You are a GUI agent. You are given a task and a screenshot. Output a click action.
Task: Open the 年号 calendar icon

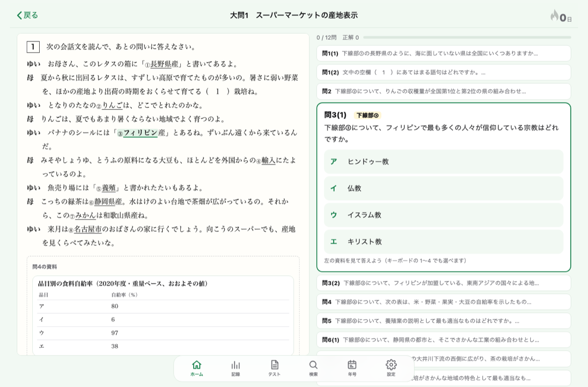point(352,368)
